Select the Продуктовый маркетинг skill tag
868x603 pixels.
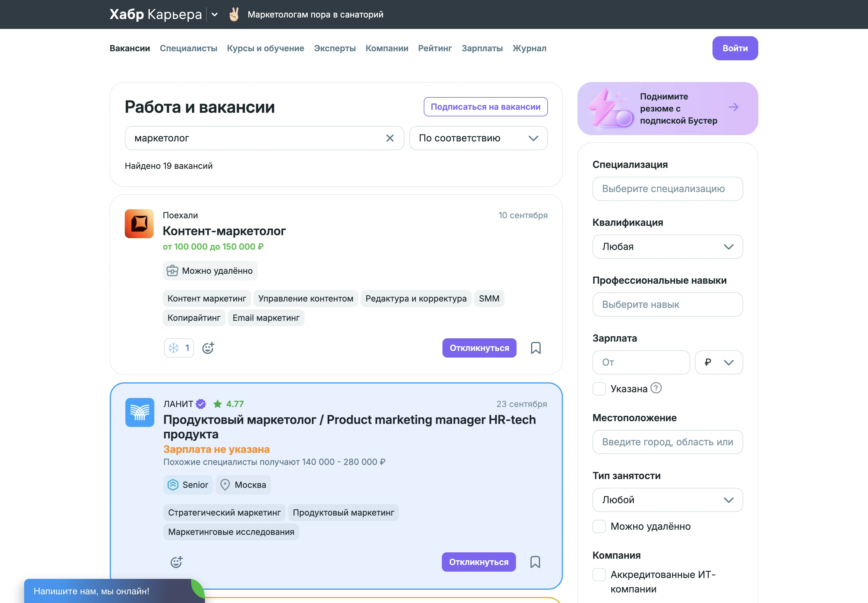(x=343, y=513)
